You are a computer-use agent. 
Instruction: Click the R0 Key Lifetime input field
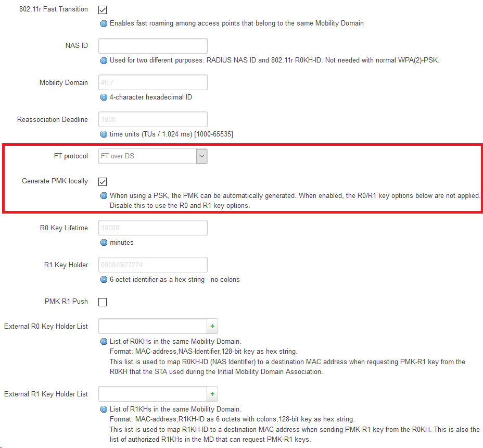click(x=153, y=228)
